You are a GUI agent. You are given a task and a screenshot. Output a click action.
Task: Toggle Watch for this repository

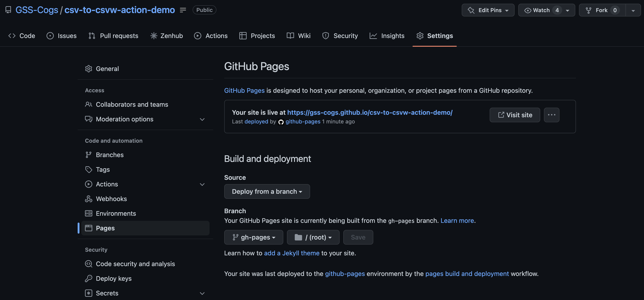tap(538, 10)
